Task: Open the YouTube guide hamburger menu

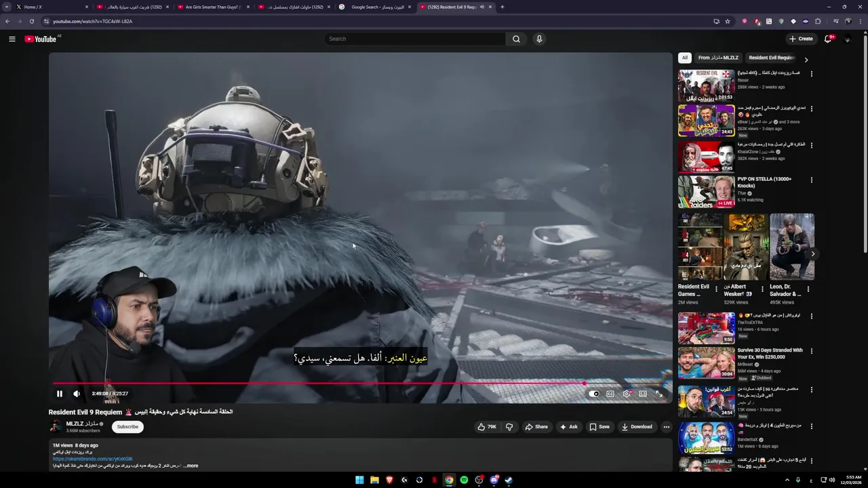Action: (12, 39)
